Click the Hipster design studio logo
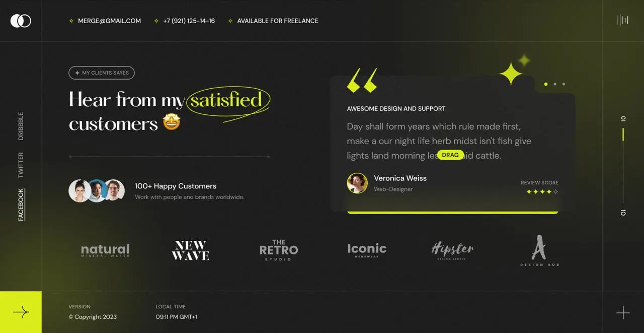644x333 pixels. coord(452,250)
